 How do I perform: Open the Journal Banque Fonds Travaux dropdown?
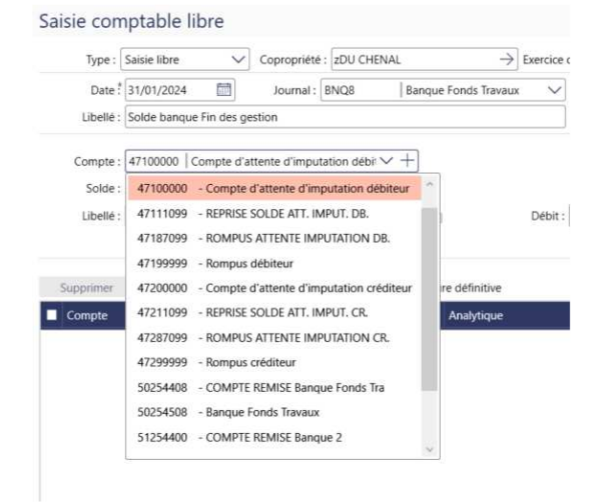(x=555, y=89)
